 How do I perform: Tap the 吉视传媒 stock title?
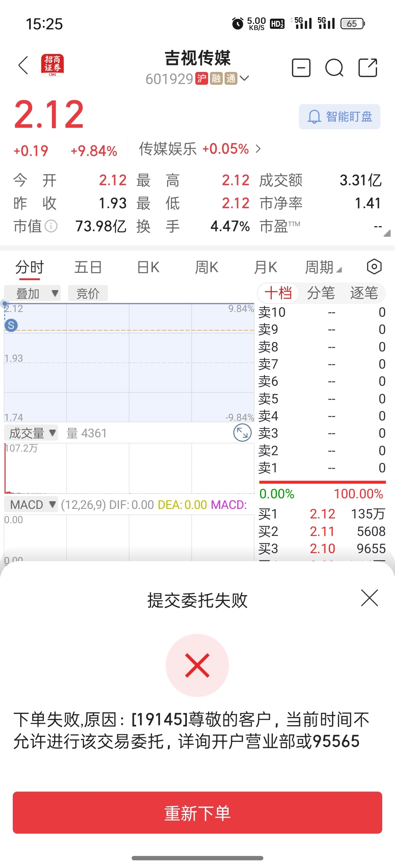[197, 58]
